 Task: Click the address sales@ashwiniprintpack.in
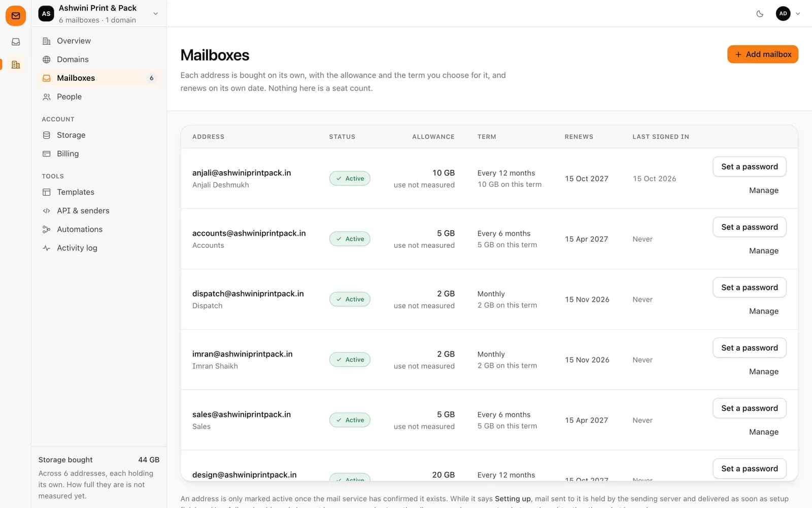click(x=242, y=415)
